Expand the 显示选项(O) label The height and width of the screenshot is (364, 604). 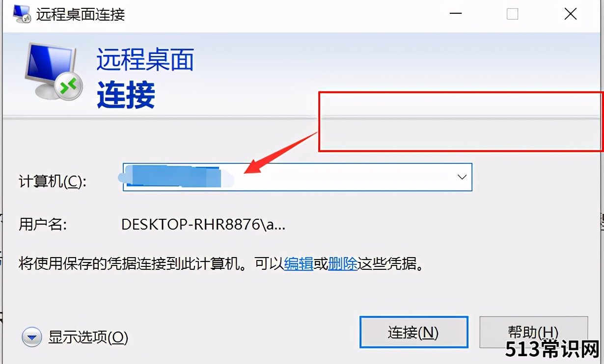coord(88,337)
